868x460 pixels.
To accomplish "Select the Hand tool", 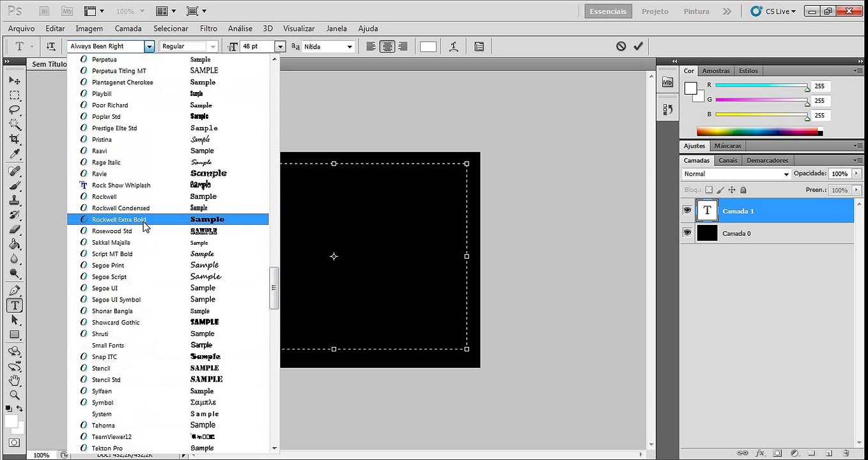I will 14,381.
